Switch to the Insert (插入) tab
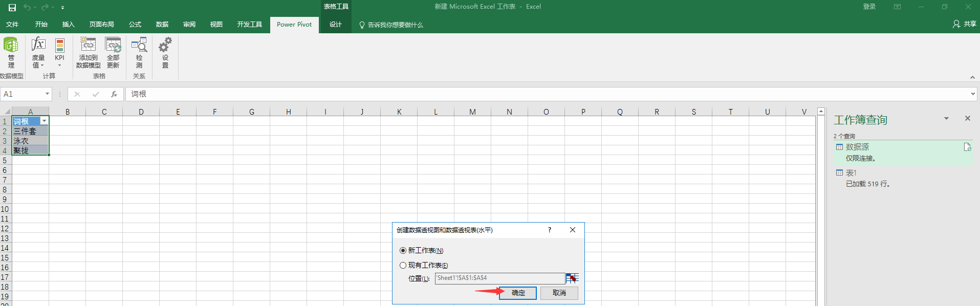Image resolution: width=980 pixels, height=306 pixels. [x=68, y=25]
